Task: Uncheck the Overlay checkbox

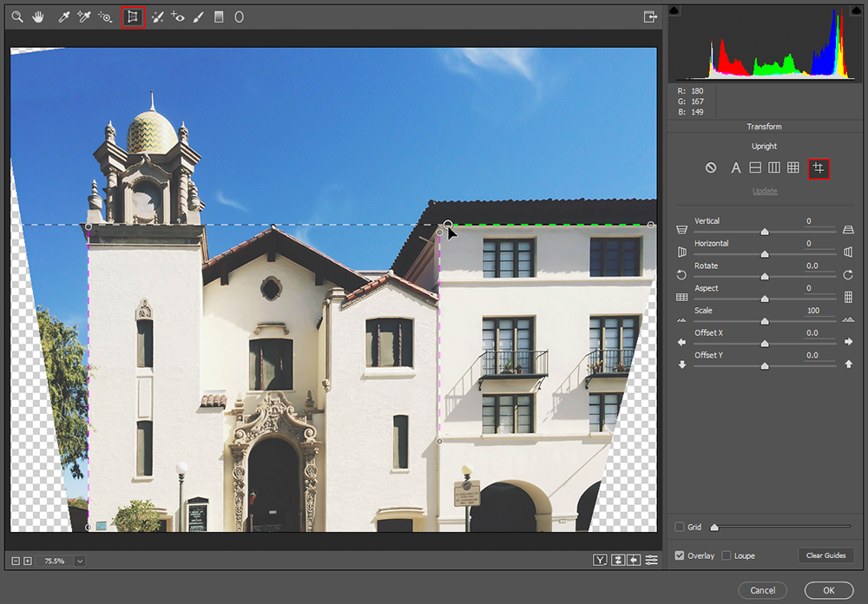Action: [x=680, y=555]
